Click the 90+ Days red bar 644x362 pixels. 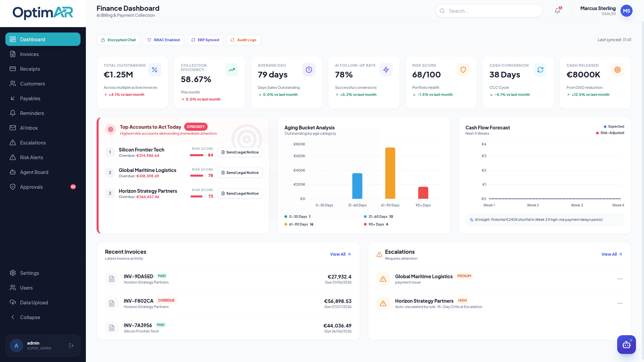point(423,193)
